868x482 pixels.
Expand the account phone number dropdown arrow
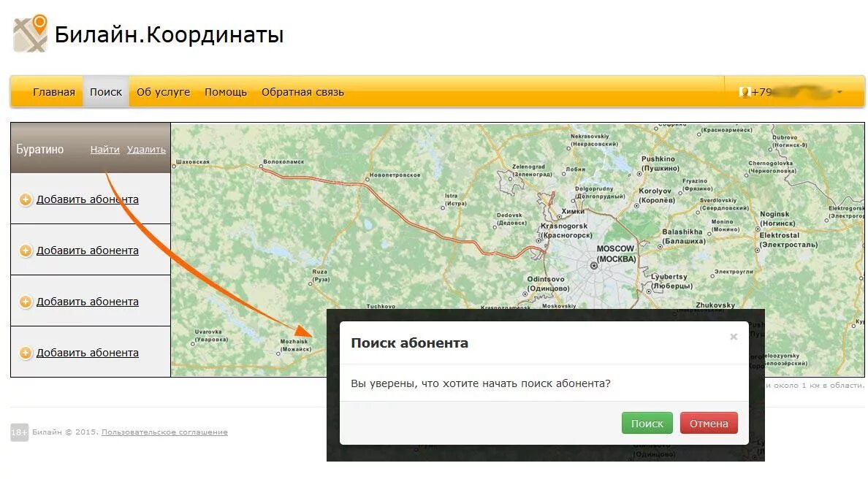coord(840,92)
